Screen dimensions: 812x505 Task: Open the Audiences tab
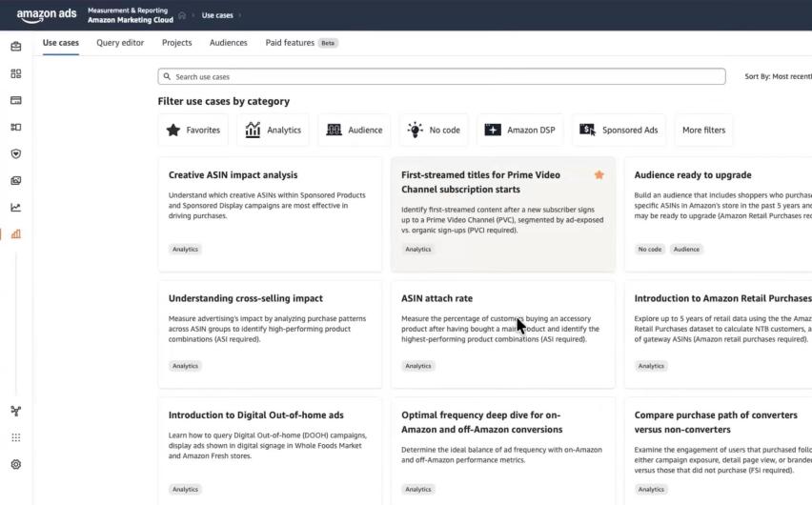(x=229, y=43)
